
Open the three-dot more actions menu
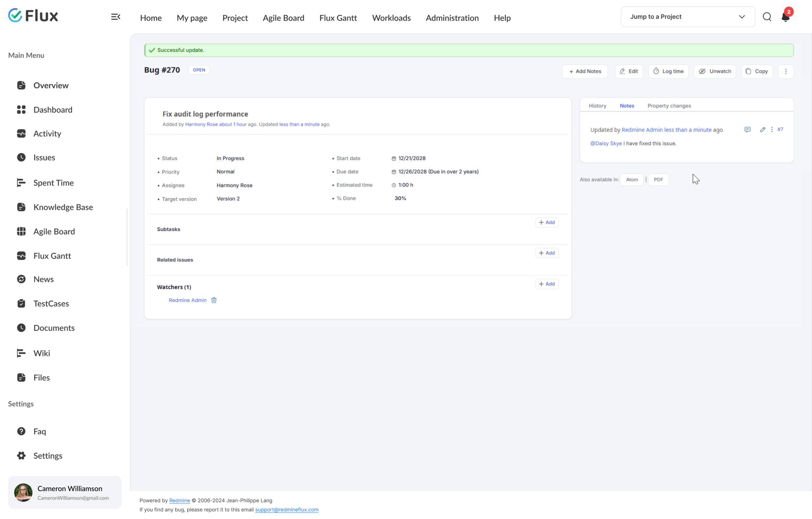click(786, 71)
